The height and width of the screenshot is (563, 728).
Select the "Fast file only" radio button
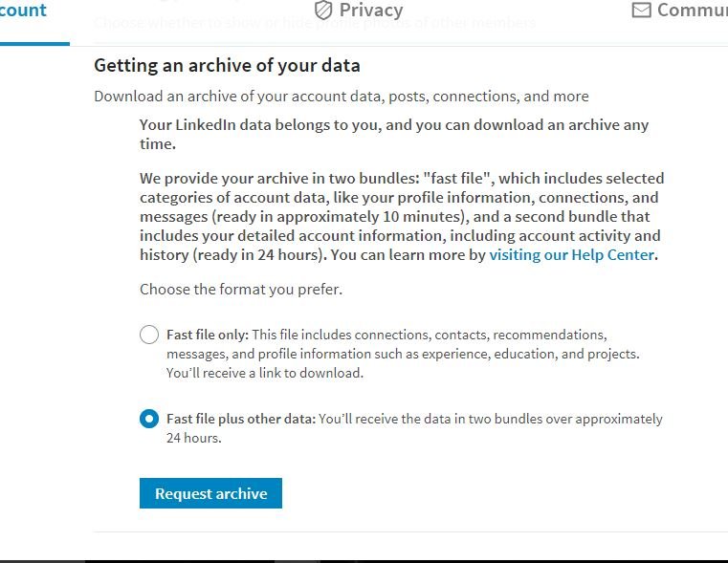click(x=149, y=335)
